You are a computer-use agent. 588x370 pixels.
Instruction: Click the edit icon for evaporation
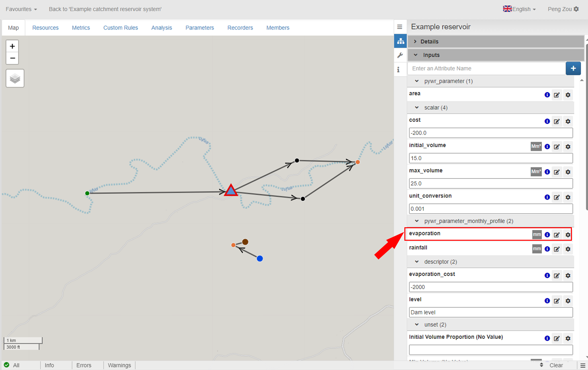[x=556, y=235]
